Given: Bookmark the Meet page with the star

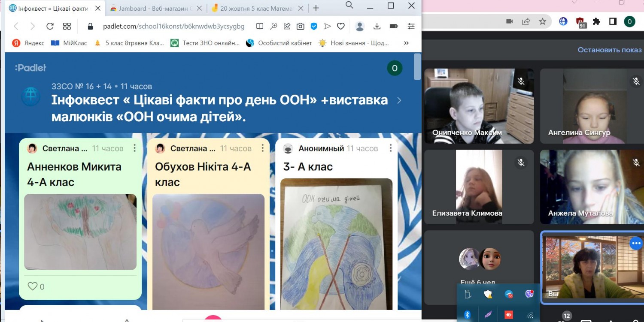Looking at the screenshot, I should coord(543,21).
